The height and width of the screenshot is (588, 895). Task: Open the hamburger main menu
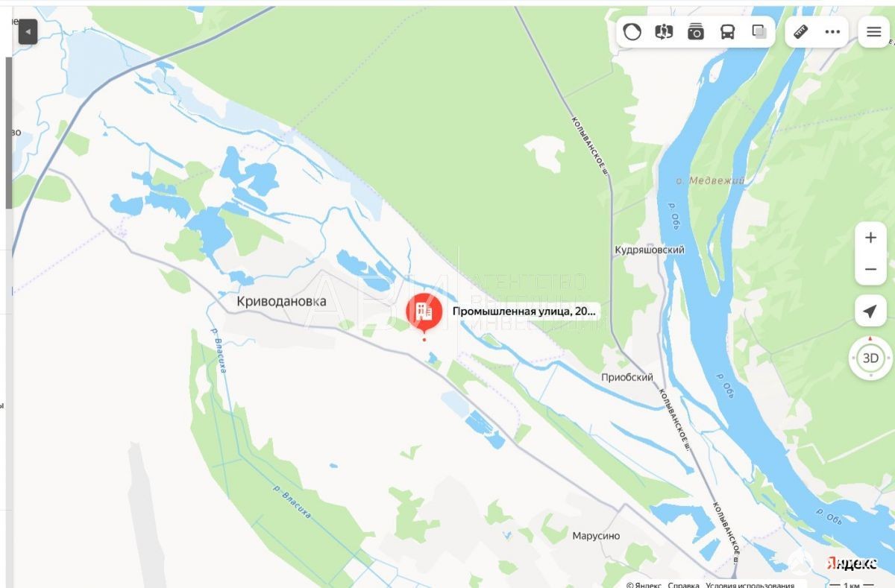coord(873,32)
